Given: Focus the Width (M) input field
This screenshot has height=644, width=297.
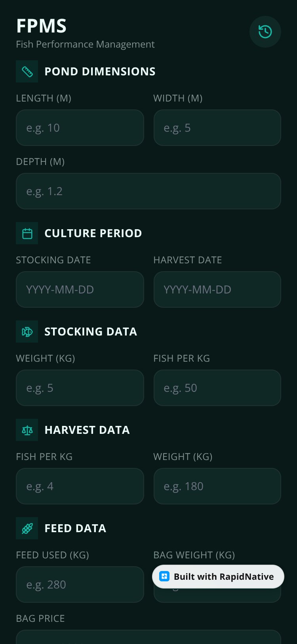Looking at the screenshot, I should pos(217,128).
